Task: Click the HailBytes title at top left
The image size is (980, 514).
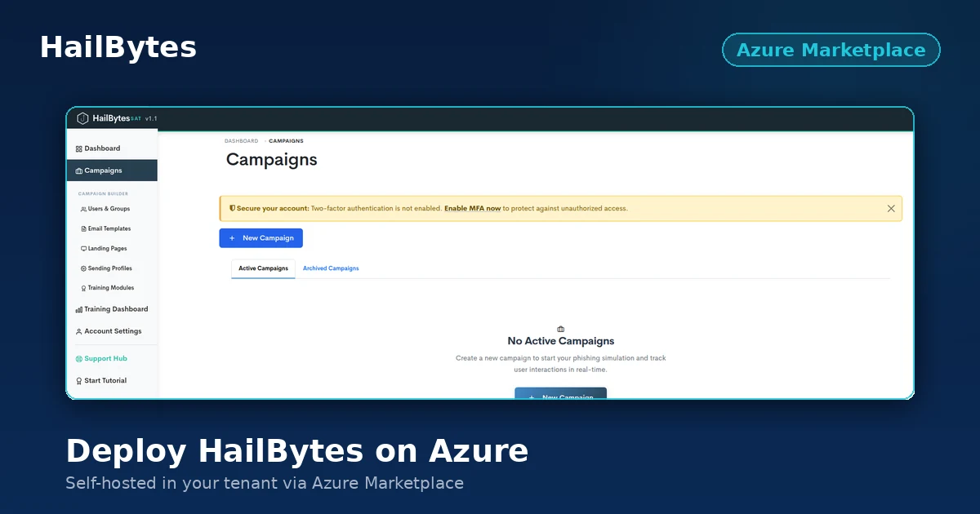Action: [118, 47]
